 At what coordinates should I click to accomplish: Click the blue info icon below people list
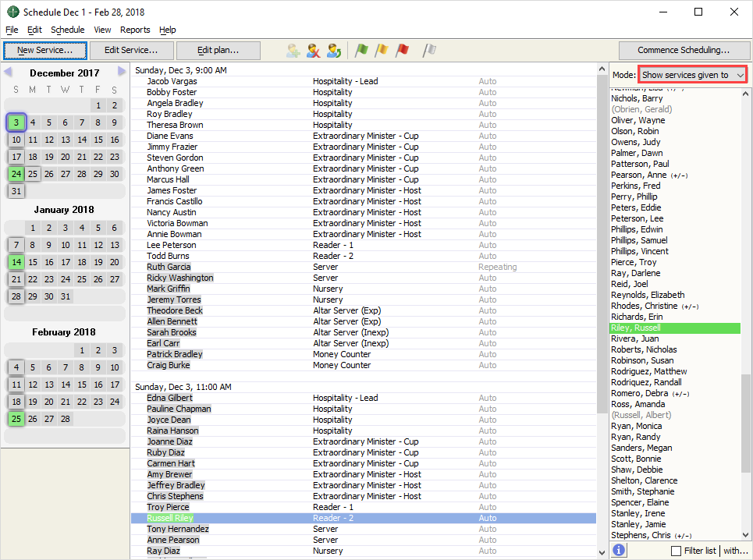(618, 551)
